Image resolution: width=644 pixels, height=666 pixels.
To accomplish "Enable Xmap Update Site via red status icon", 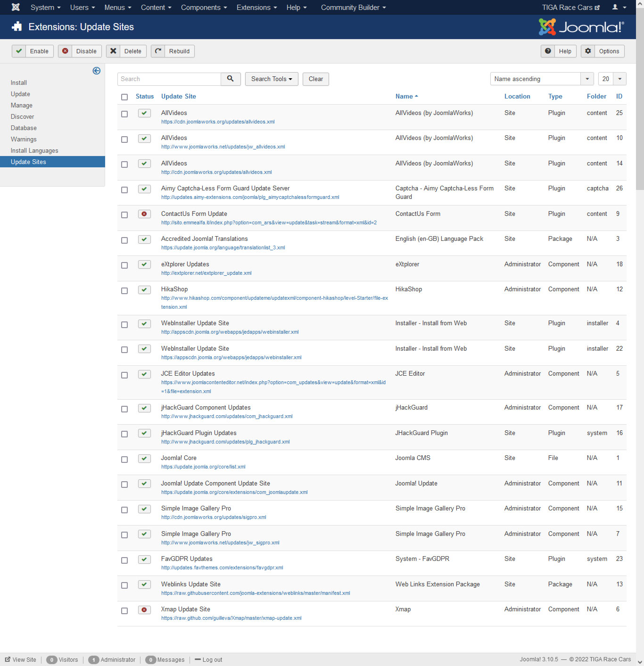I will [144, 610].
